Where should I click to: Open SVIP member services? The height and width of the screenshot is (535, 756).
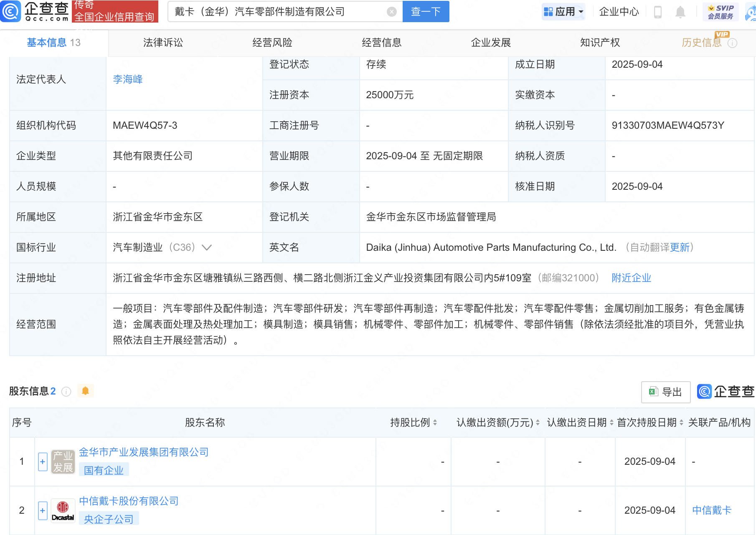pos(720,12)
